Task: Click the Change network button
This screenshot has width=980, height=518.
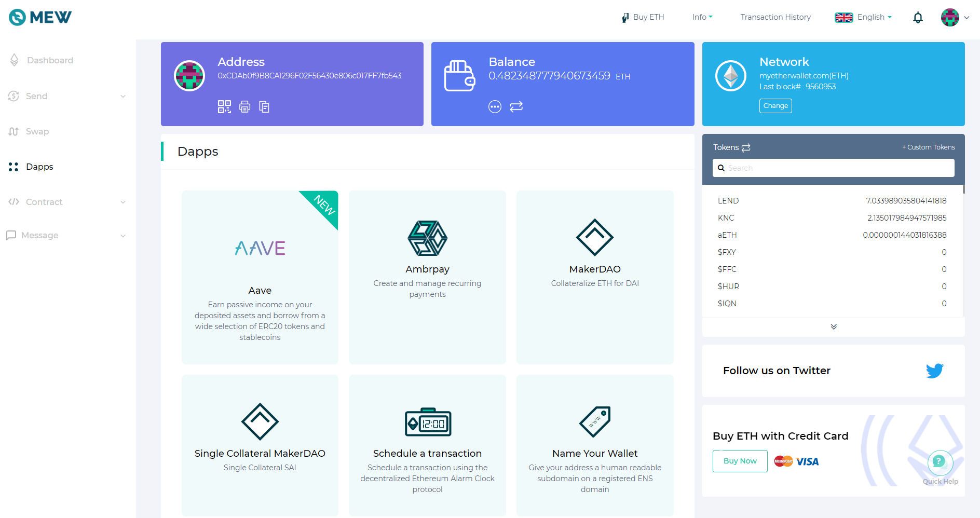Action: click(x=775, y=106)
